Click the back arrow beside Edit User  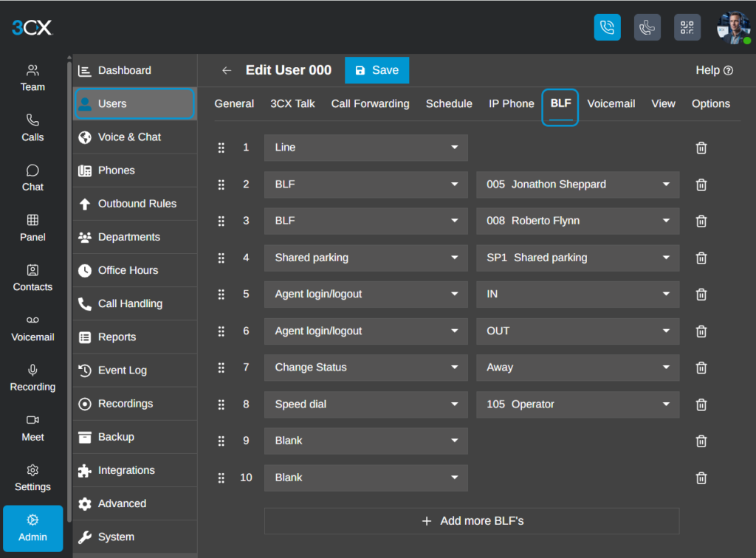(227, 70)
